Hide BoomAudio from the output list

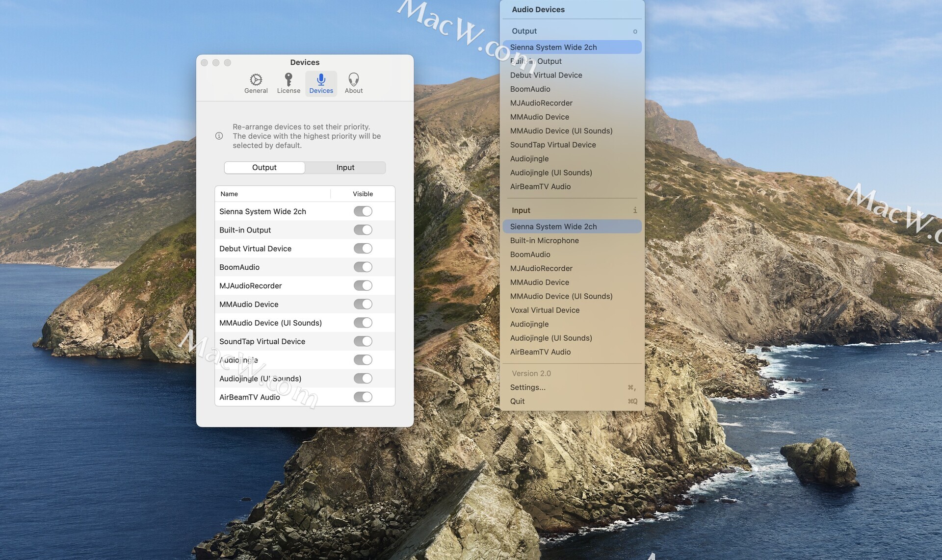[363, 267]
